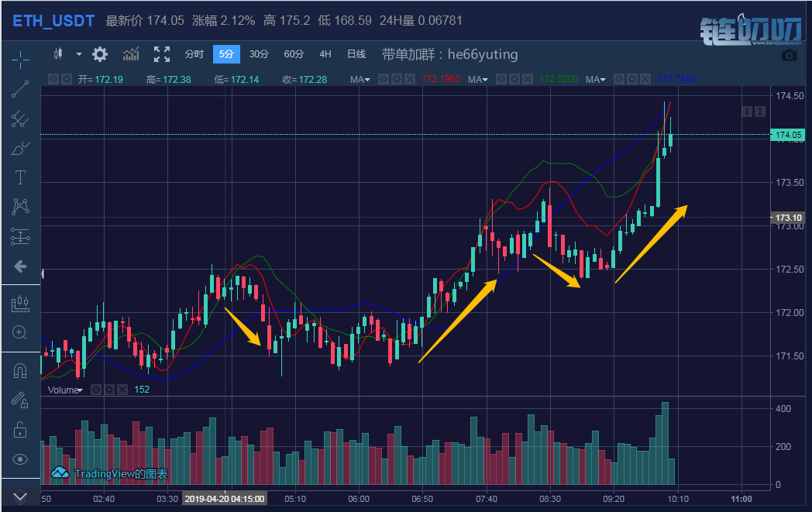The image size is (812, 512).
Task: Open candlestick chart style dropdown arrow
Action: pos(78,54)
